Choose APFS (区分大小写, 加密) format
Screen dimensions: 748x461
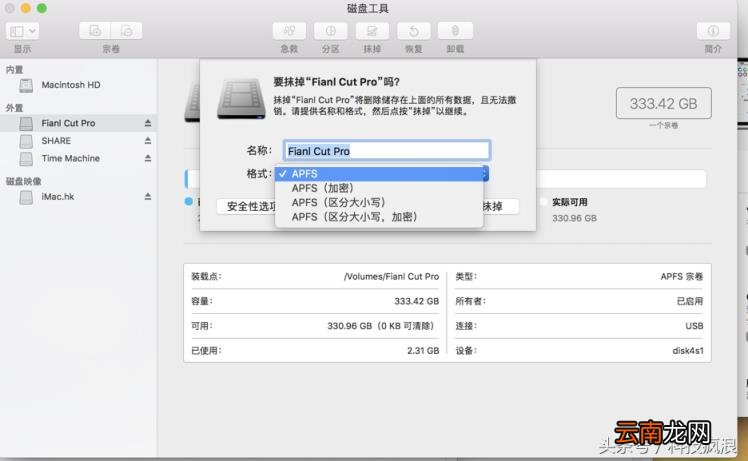[x=379, y=217]
